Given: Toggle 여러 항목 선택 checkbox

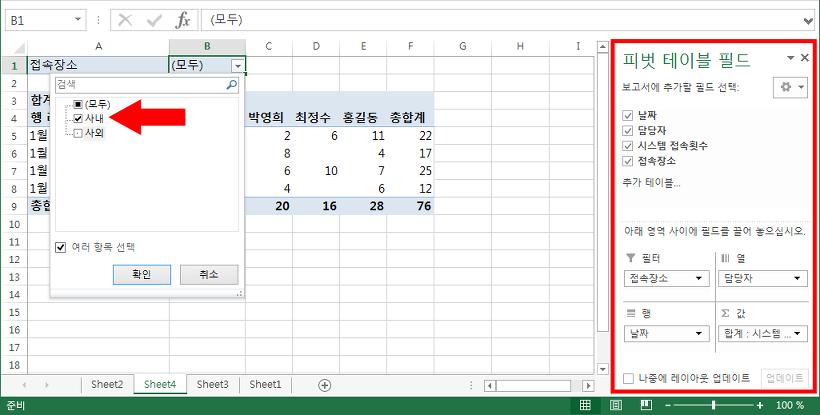Looking at the screenshot, I should (x=61, y=247).
